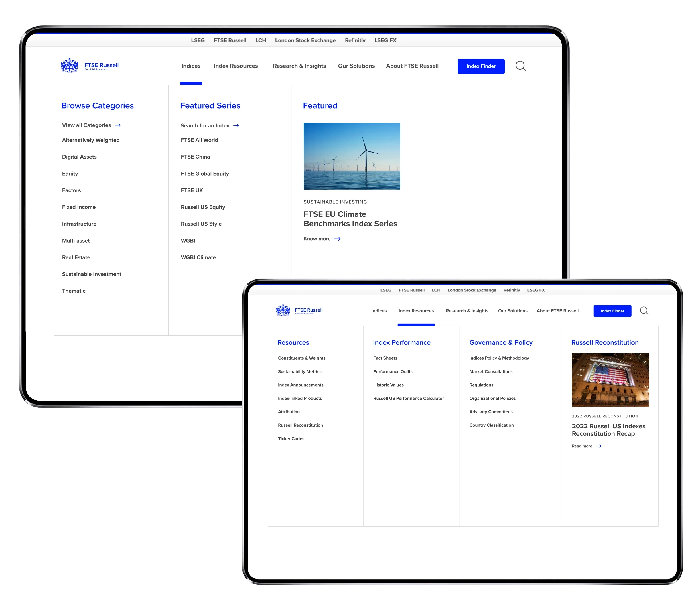The width and height of the screenshot is (700, 603).
Task: Open Russell US Performance Calculator link
Action: pyautogui.click(x=409, y=399)
